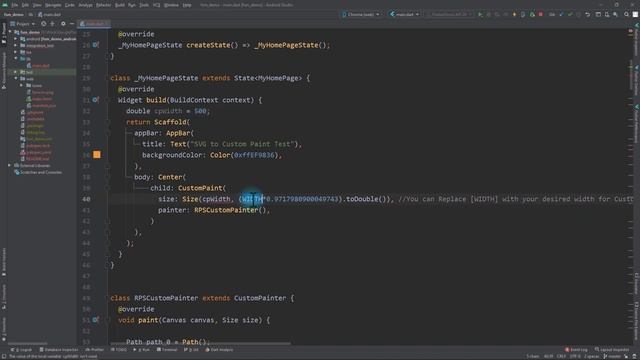Click the Undo arrow icon in toolbar

pyautogui.click(x=588, y=14)
